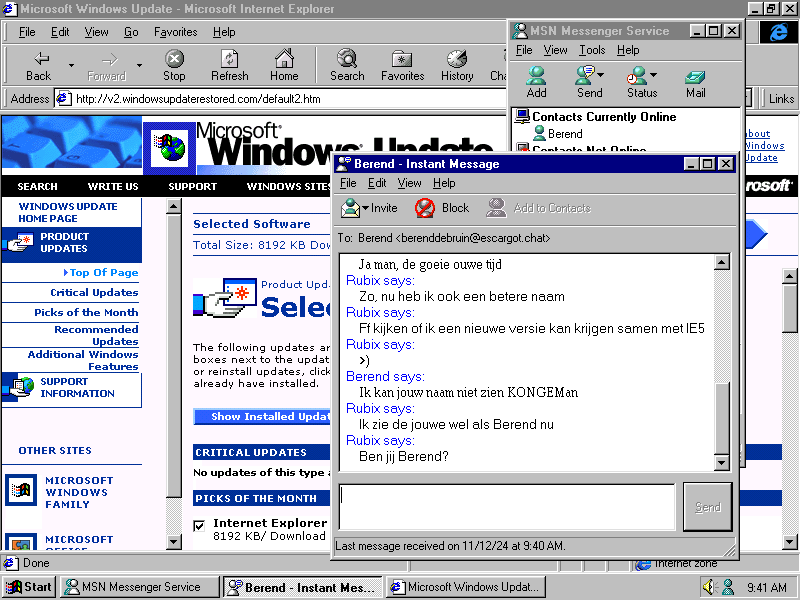Image resolution: width=800 pixels, height=600 pixels.
Task: Click the Block icon in chat window
Action: [425, 208]
